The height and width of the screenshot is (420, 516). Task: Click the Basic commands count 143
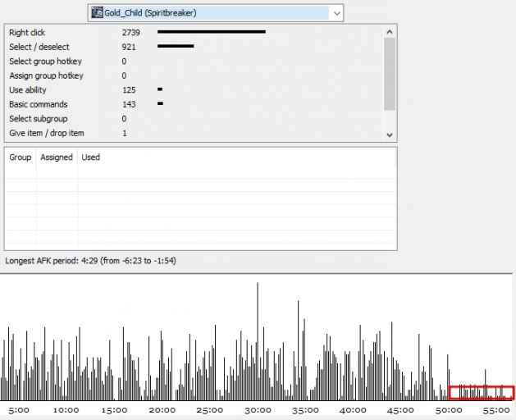coord(129,104)
